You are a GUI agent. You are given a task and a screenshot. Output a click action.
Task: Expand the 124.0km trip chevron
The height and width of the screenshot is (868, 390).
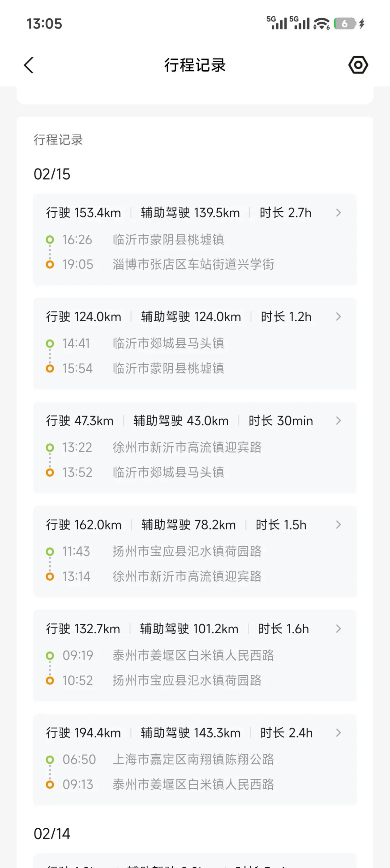[338, 317]
